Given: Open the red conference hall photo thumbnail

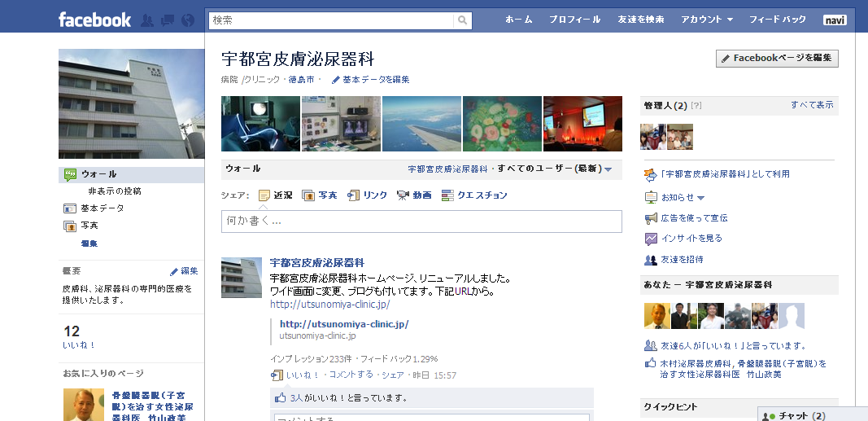Looking at the screenshot, I should tap(582, 124).
